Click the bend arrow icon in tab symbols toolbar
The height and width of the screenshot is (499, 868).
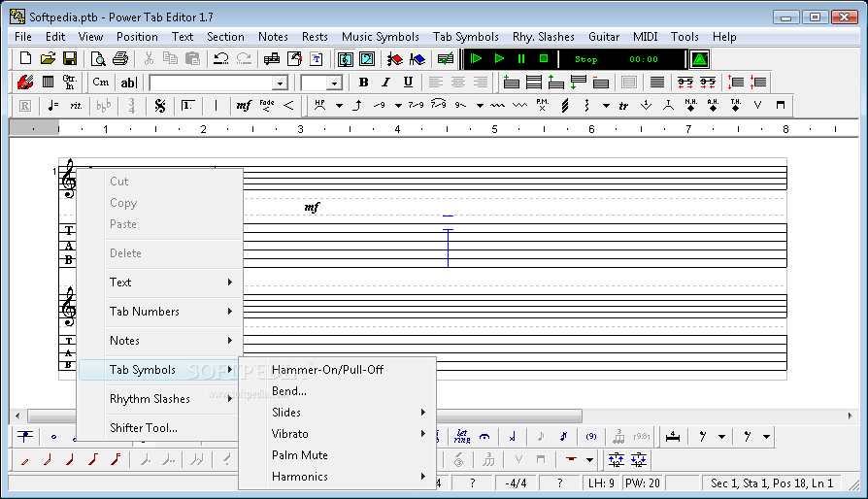pos(357,105)
